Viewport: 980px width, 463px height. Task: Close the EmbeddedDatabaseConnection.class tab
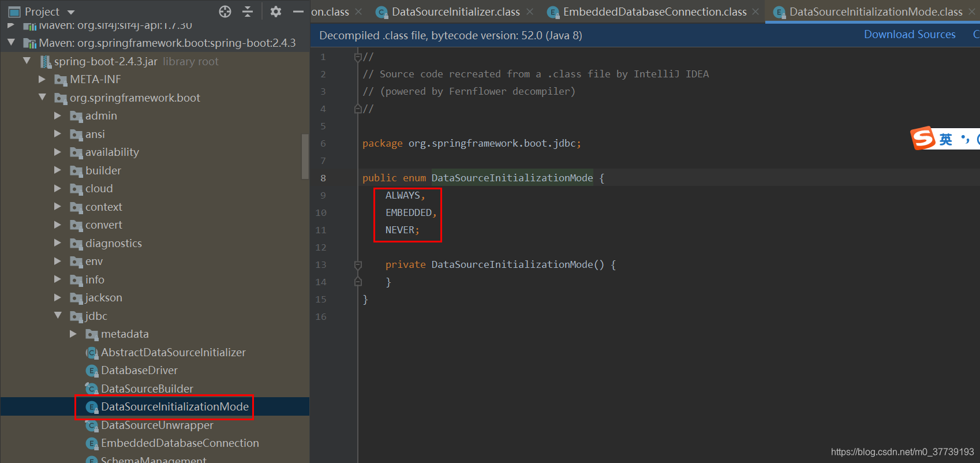755,12
